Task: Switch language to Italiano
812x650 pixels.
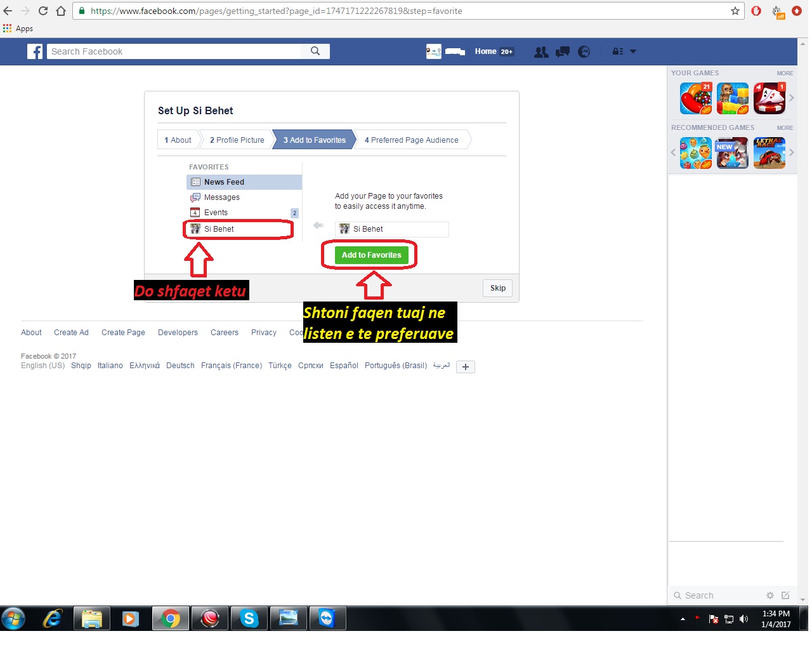Action: pos(110,366)
